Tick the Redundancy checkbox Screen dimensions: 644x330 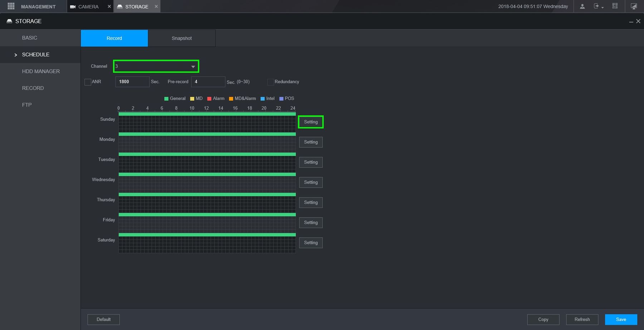pos(270,82)
